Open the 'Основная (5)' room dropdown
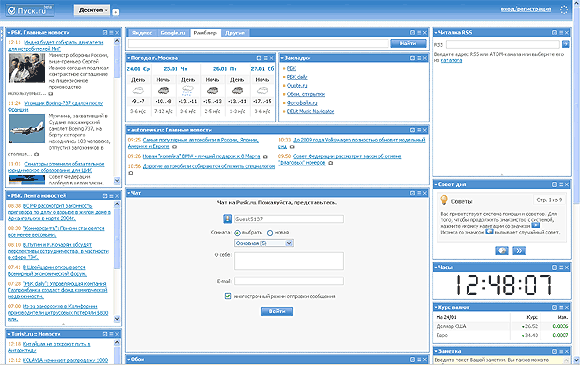This screenshot has width=580, height=365. click(264, 243)
